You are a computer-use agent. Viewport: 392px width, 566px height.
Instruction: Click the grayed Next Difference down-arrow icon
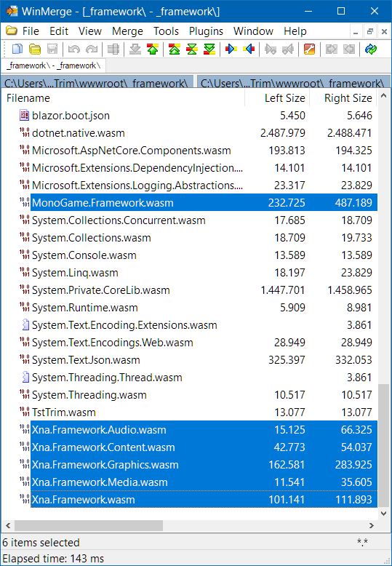coord(135,49)
